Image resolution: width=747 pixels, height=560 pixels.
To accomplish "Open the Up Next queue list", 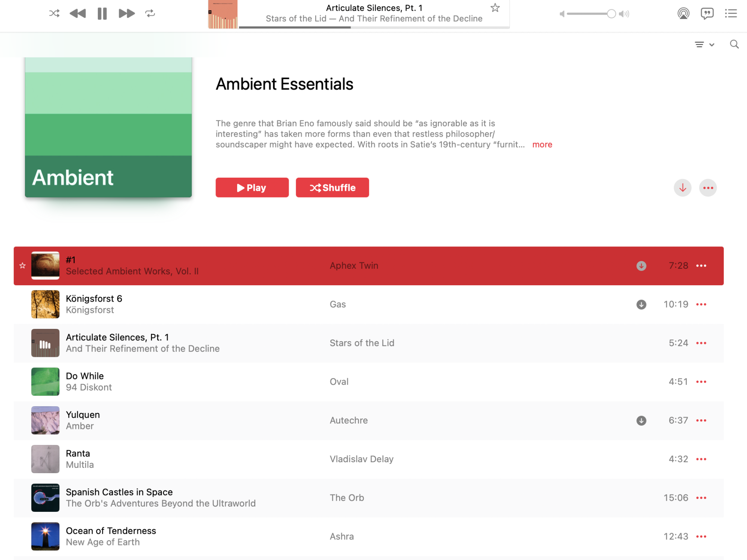I will 731,14.
